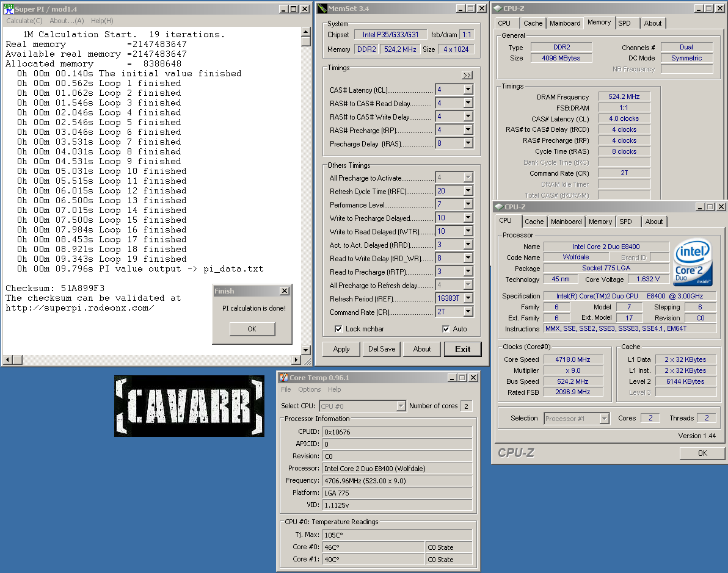The width and height of the screenshot is (728, 573).
Task: Open the Select CPU dropdown in Core Temp
Action: tap(401, 406)
